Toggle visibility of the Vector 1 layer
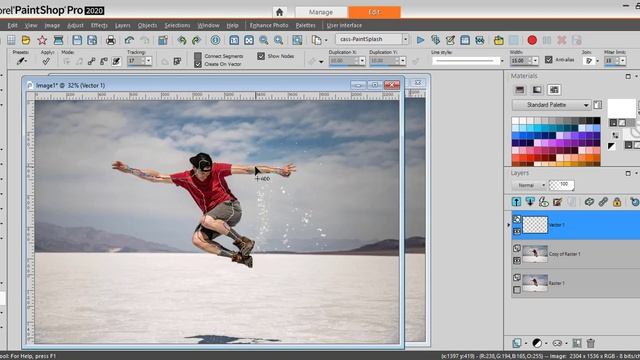Image resolution: width=640 pixels, height=360 pixels. (517, 231)
